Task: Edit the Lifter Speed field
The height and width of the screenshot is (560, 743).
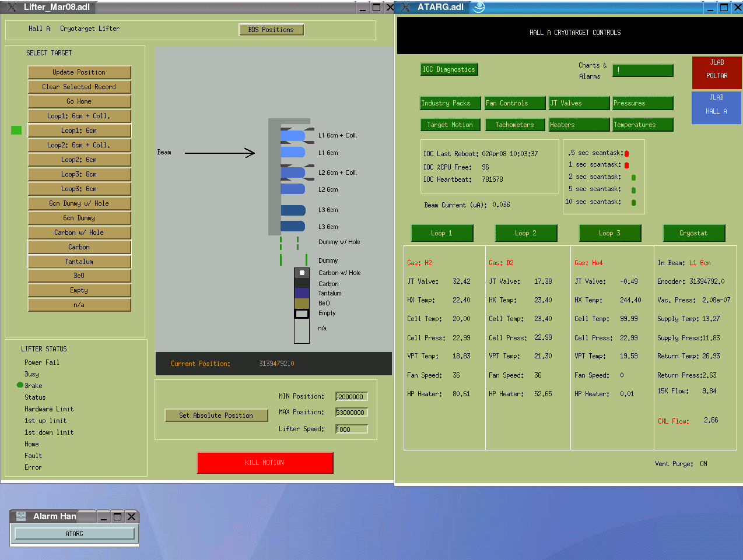Action: click(352, 429)
